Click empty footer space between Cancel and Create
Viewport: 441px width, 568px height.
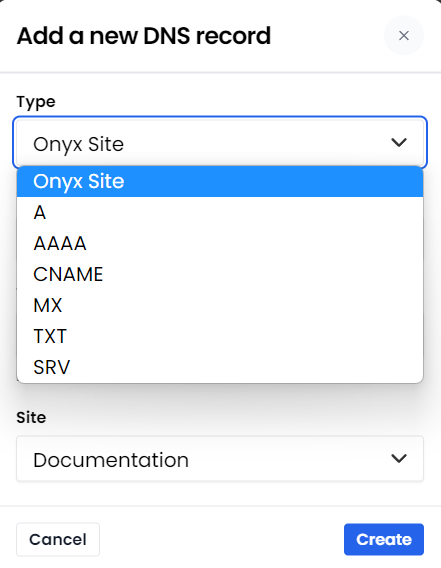click(221, 539)
